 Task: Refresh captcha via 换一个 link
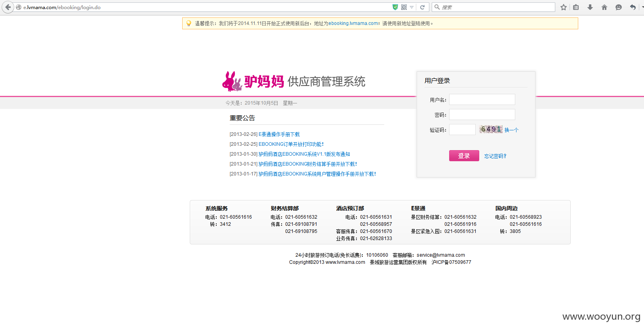click(511, 130)
